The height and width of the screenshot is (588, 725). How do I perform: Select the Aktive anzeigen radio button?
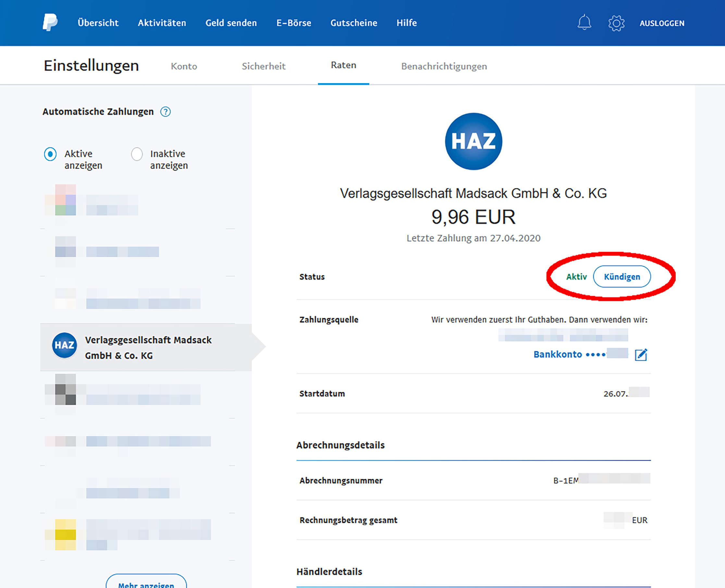[50, 154]
